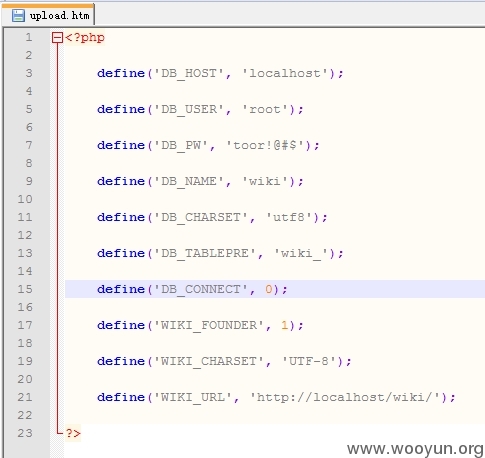Click the numeric 1 in WIKI_FOUNDER line
This screenshot has height=458, width=485.
284,325
